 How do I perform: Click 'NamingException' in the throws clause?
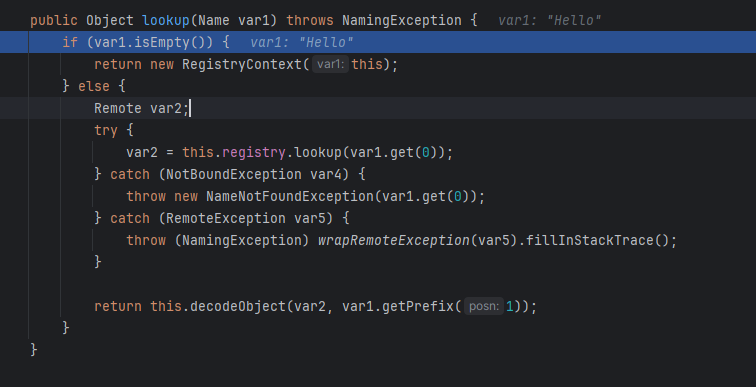tap(402, 21)
